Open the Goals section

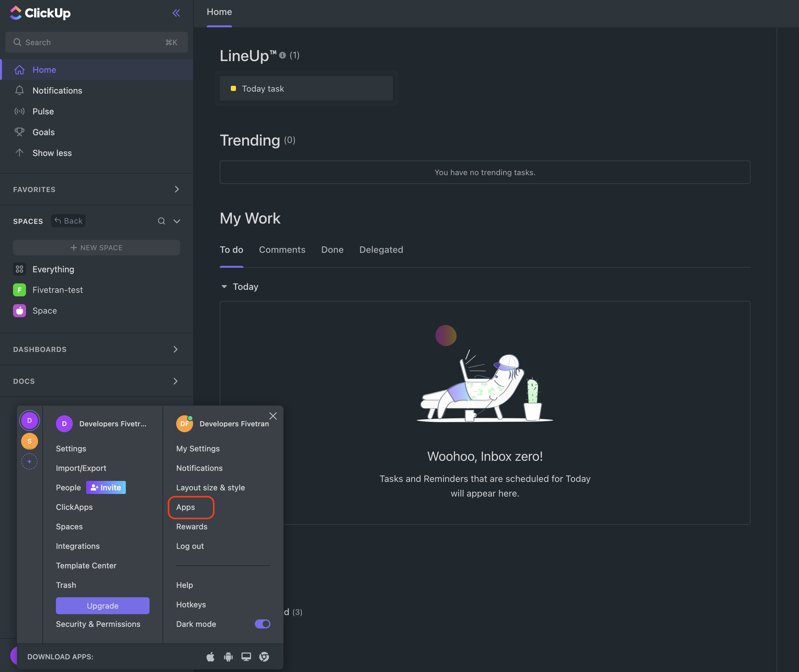click(43, 131)
